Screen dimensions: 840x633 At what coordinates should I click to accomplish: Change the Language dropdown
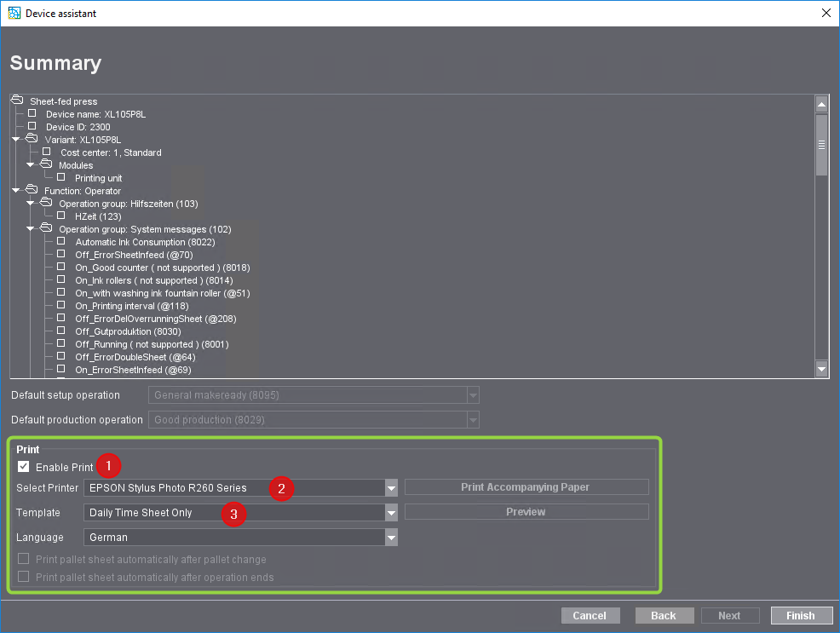pyautogui.click(x=390, y=538)
